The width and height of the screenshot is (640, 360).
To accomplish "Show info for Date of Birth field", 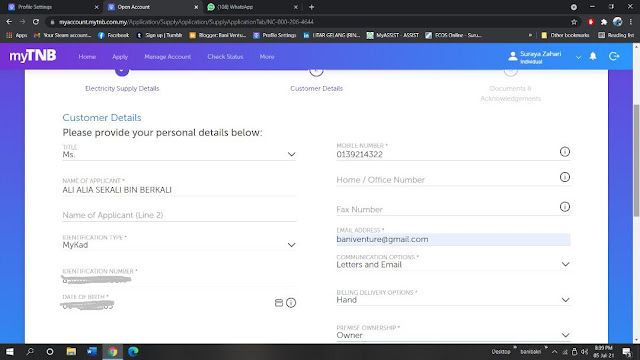I will click(291, 303).
